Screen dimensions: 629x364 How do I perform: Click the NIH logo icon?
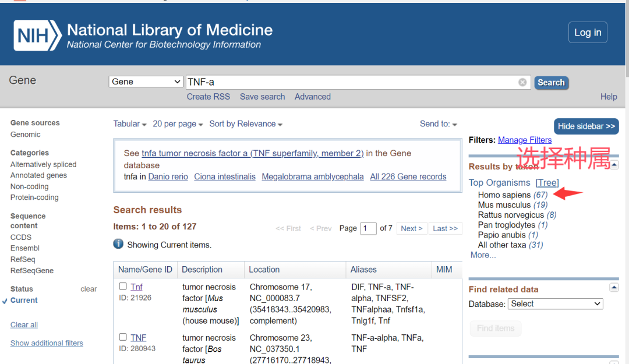pos(37,36)
